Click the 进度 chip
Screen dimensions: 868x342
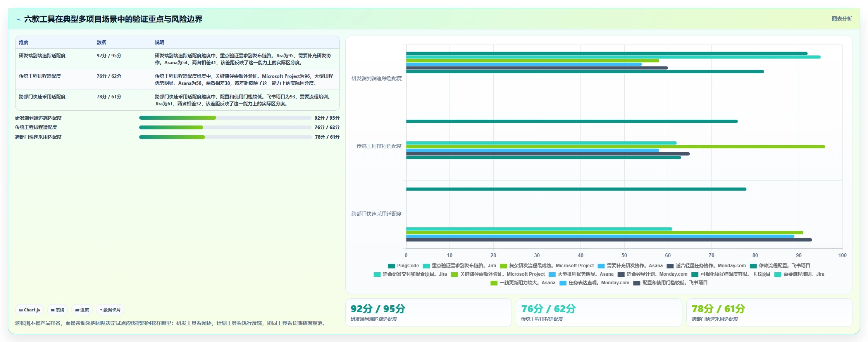click(x=82, y=310)
